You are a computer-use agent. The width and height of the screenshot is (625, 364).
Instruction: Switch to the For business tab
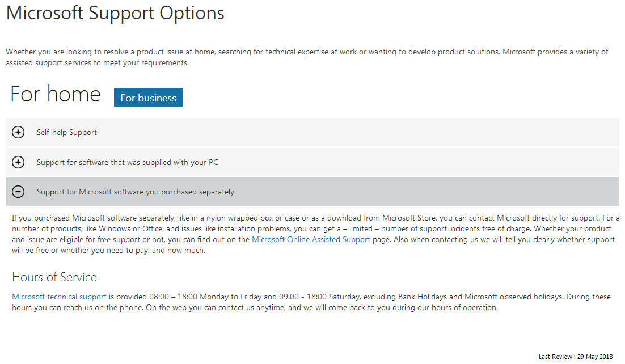coord(148,98)
